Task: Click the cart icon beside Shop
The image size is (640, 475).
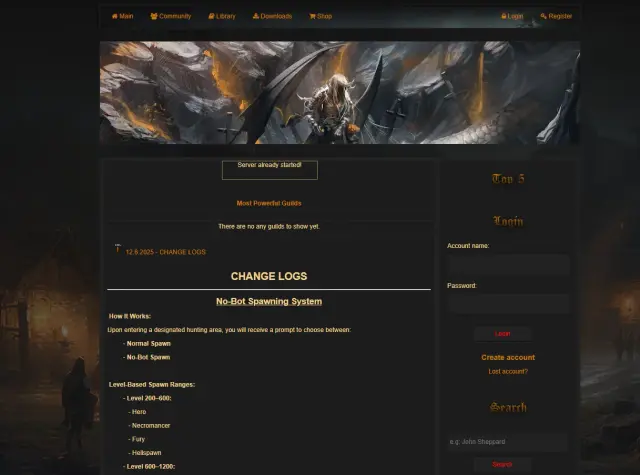Action: (312, 16)
